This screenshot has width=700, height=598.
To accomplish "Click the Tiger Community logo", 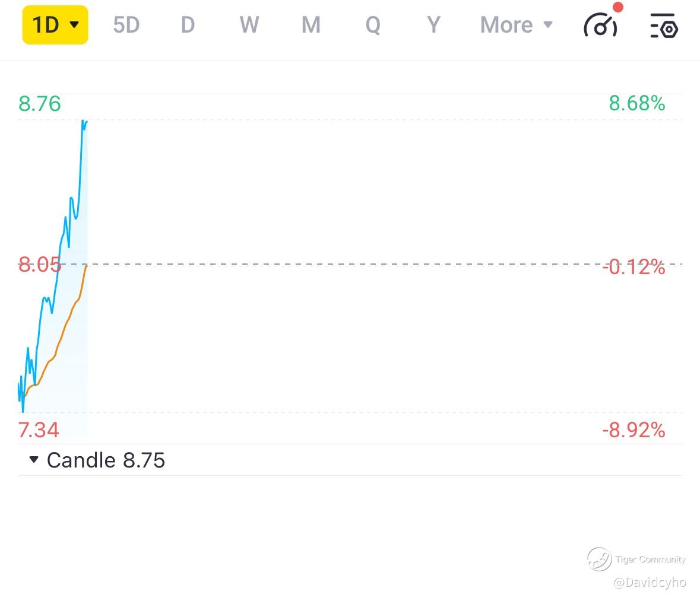I will [x=599, y=559].
